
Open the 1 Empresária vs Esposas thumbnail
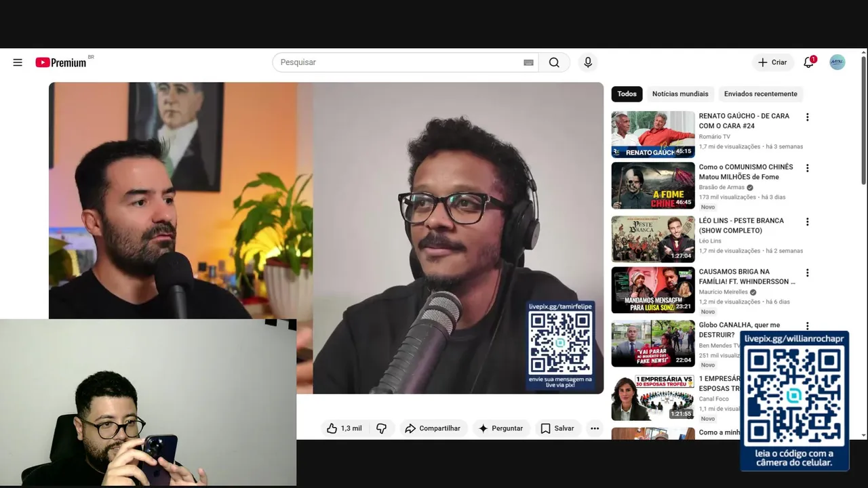click(653, 397)
